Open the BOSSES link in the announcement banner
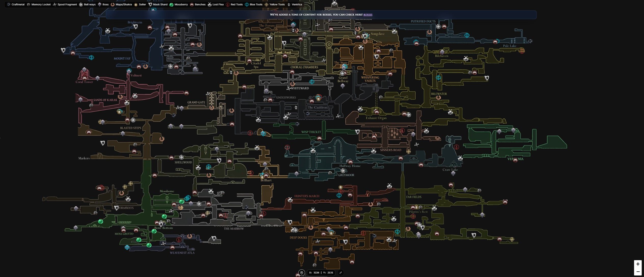This screenshot has height=277, width=644. 368,15
